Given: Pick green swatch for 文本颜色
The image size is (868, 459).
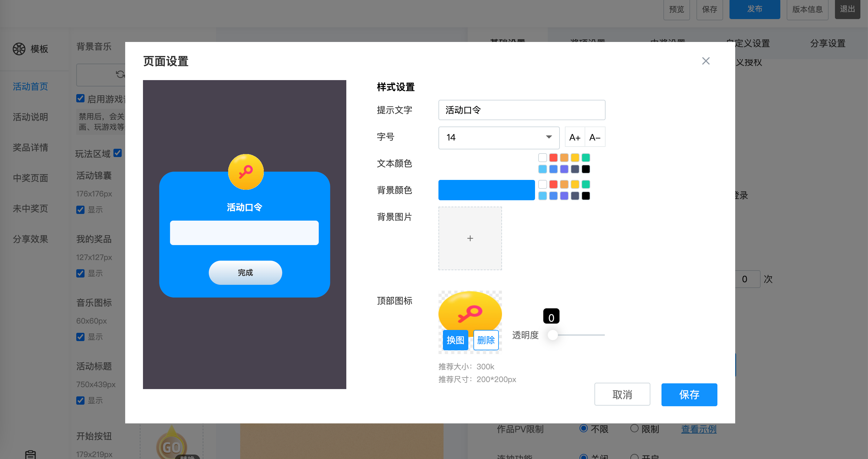Looking at the screenshot, I should coord(586,158).
